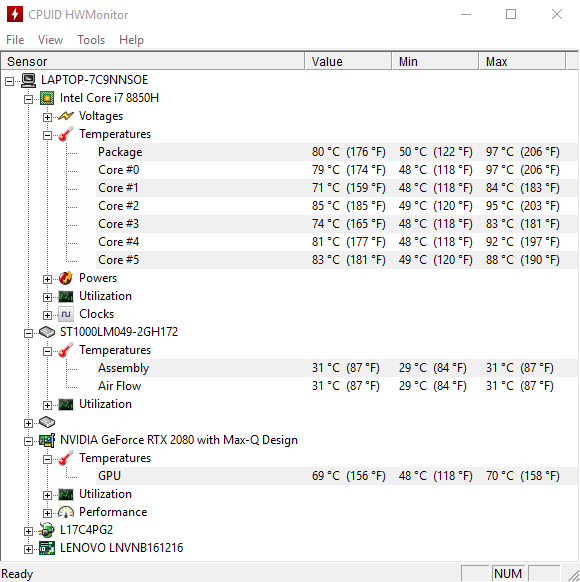The height and width of the screenshot is (582, 580).
Task: Open the Tools menu
Action: click(91, 40)
